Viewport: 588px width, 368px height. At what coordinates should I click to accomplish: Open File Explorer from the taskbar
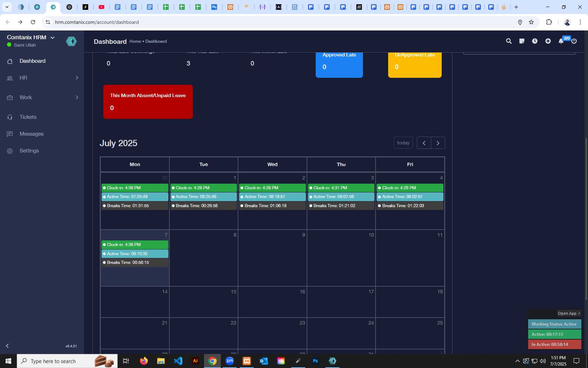coord(161,361)
